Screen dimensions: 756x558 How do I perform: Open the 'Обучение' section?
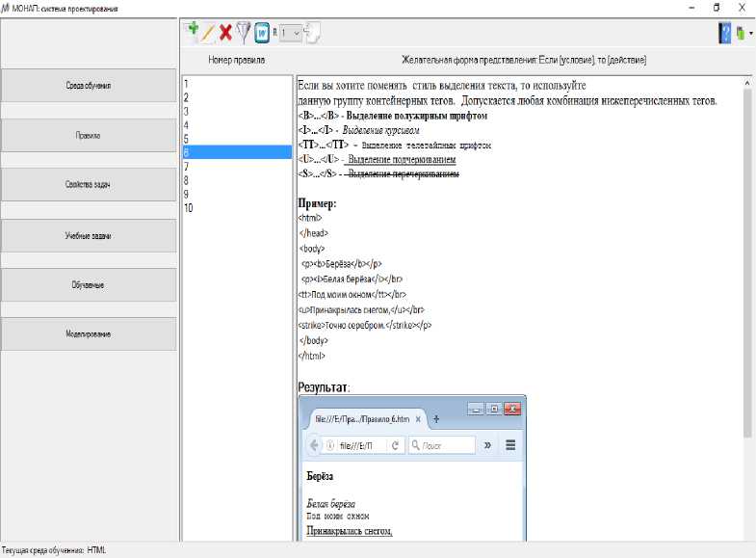click(x=89, y=284)
